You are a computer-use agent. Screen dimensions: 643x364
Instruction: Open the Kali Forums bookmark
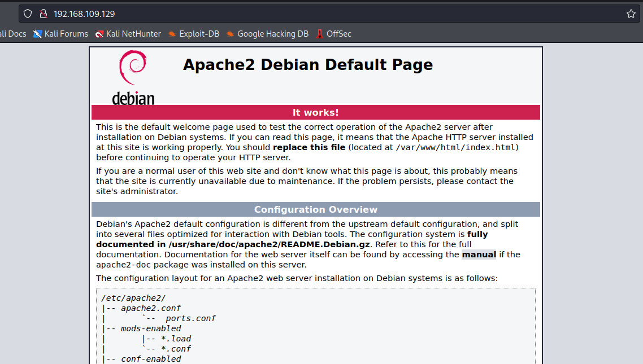60,34
